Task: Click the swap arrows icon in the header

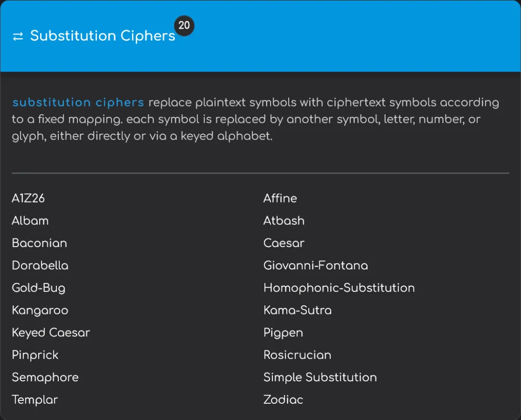Action: [x=18, y=36]
